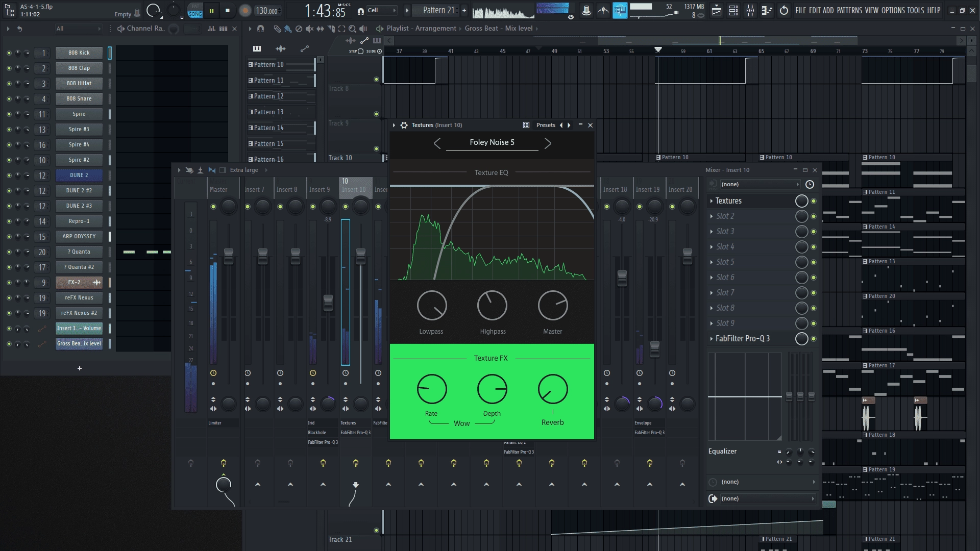Select the Gross Beat Mix level channel
The width and height of the screenshot is (980, 551).
click(79, 343)
